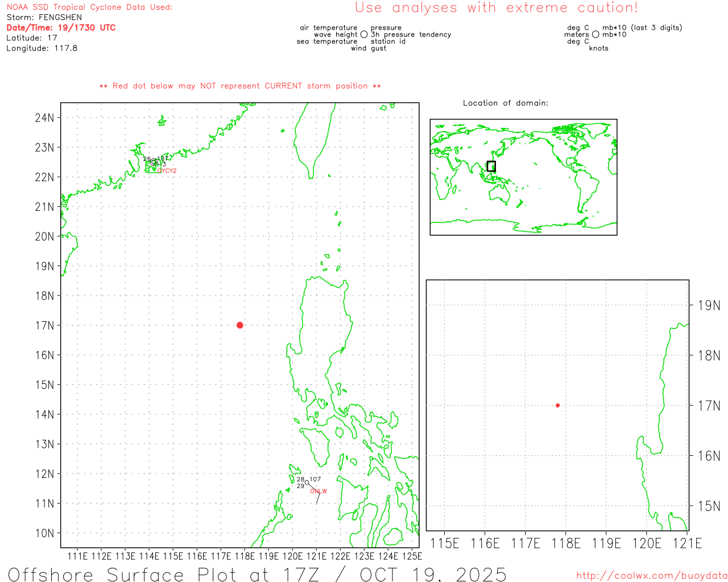Image resolution: width=728 pixels, height=582 pixels.
Task: Click the units circle in right legend
Action: coord(595,35)
